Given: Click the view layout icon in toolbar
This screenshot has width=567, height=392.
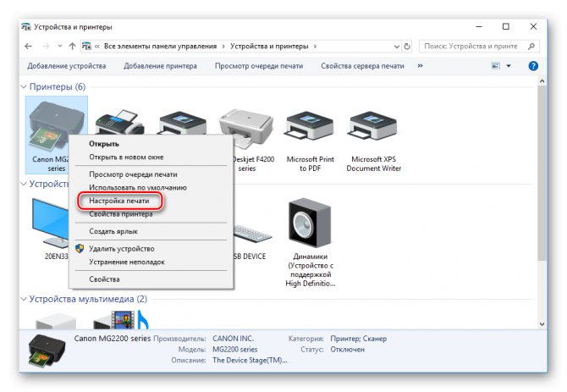Looking at the screenshot, I should coord(495,66).
